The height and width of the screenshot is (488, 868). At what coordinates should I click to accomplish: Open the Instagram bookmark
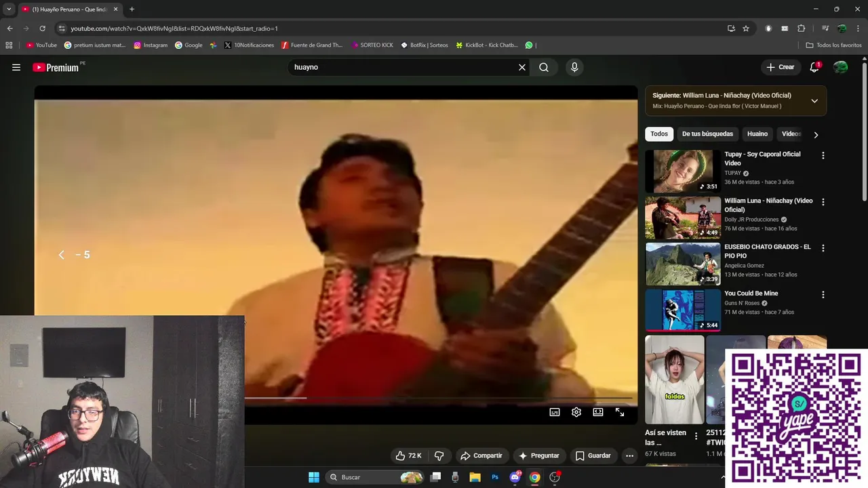coord(151,45)
